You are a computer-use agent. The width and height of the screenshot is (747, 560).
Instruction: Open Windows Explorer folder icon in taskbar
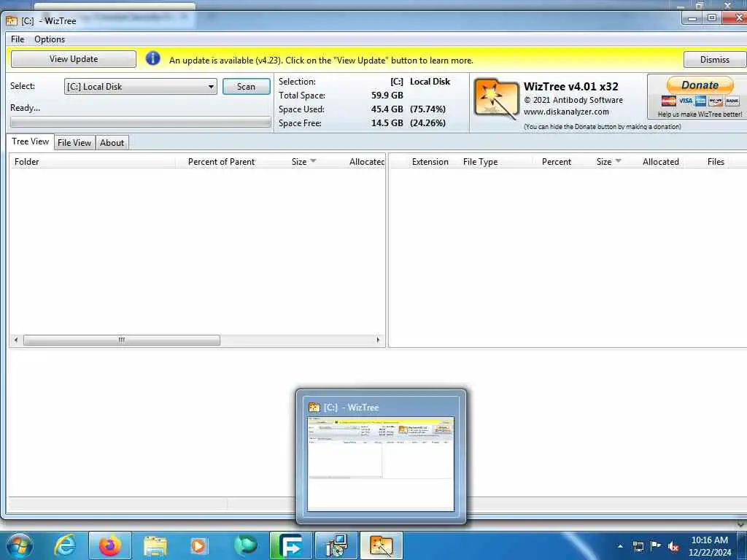pyautogui.click(x=155, y=546)
